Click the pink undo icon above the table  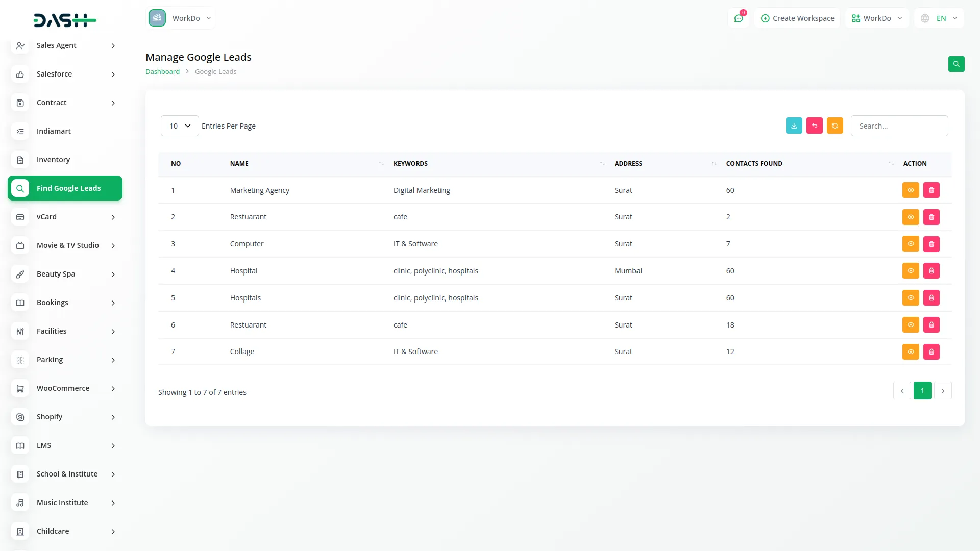[814, 126]
